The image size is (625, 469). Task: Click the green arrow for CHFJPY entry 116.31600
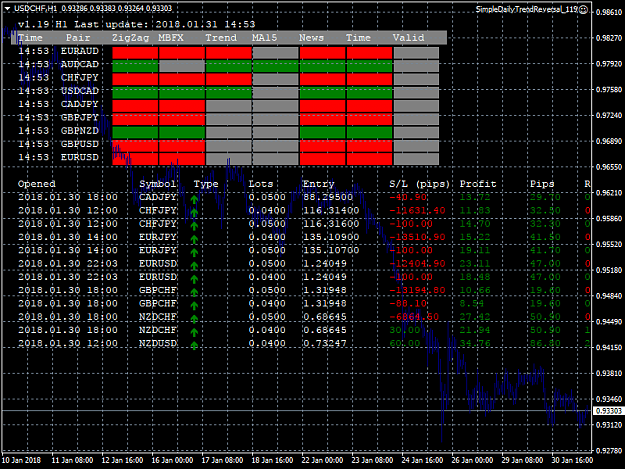(194, 226)
